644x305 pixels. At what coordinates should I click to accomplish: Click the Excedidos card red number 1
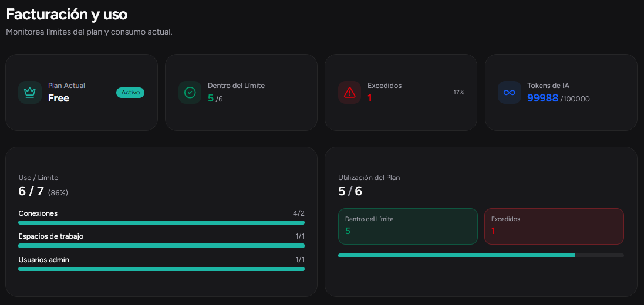pos(370,98)
